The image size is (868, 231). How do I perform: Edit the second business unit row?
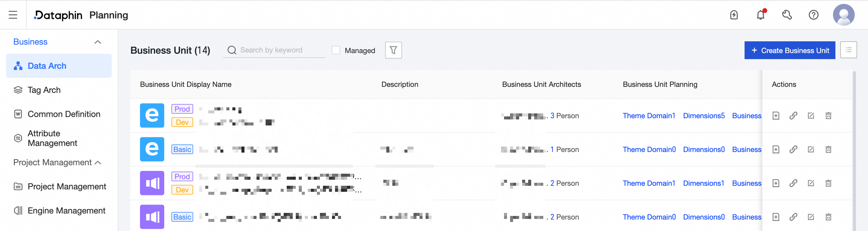[x=811, y=150]
